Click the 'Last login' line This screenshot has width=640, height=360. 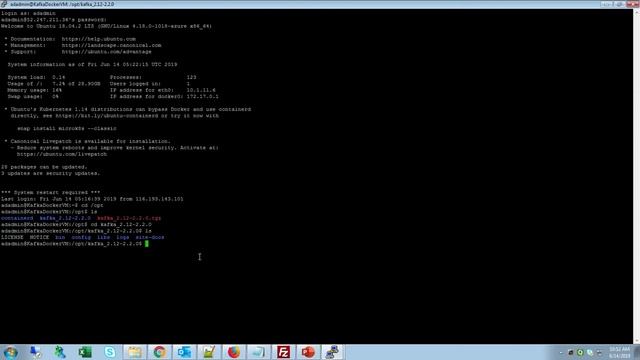[x=92, y=199]
